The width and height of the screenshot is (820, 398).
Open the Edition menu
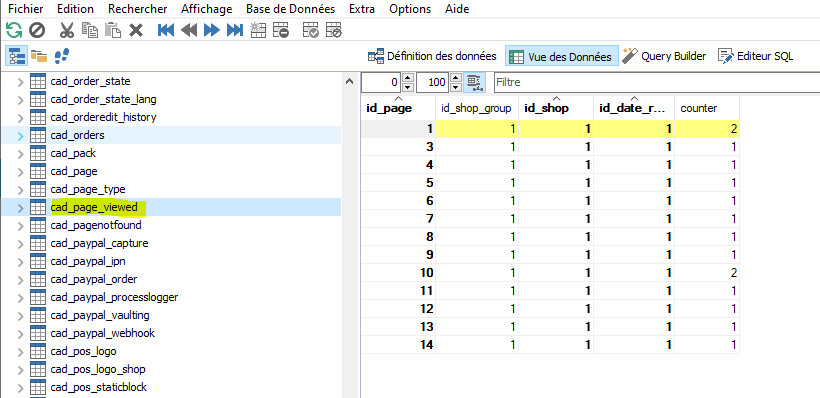pos(75,9)
